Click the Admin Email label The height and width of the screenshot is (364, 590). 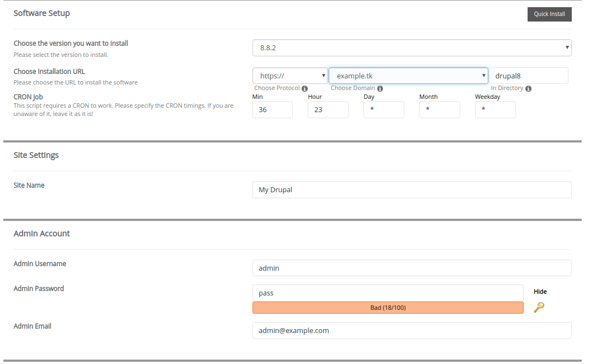pyautogui.click(x=33, y=326)
